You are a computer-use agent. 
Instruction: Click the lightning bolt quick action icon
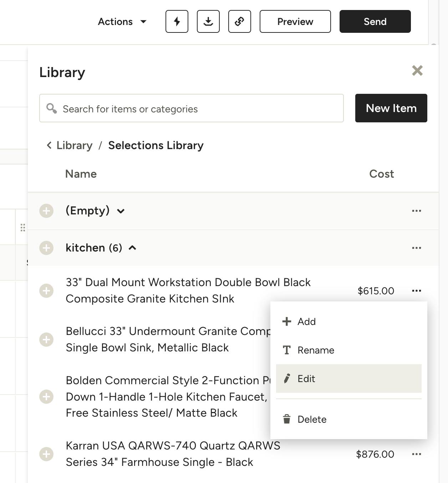[x=177, y=21]
